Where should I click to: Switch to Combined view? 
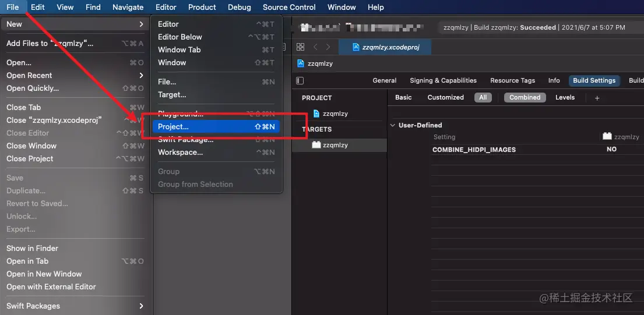(x=525, y=97)
